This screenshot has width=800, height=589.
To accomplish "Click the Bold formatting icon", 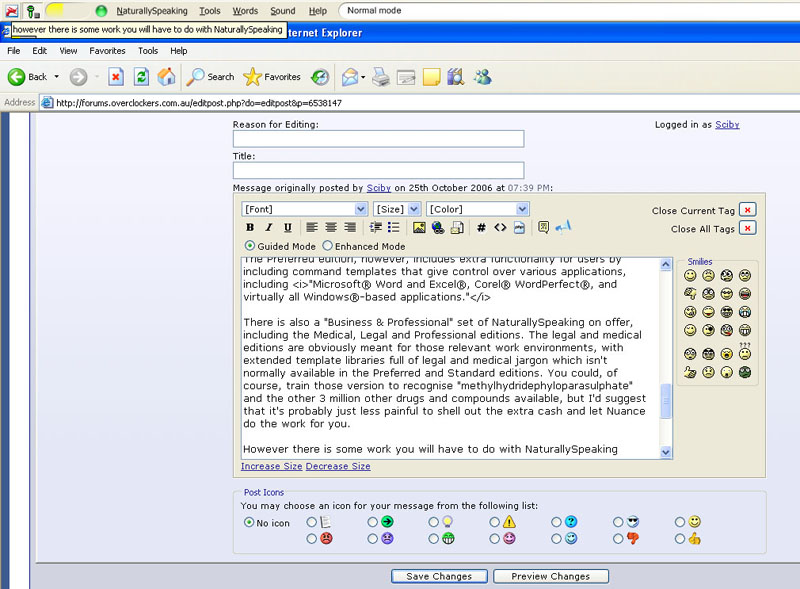I will coord(250,228).
